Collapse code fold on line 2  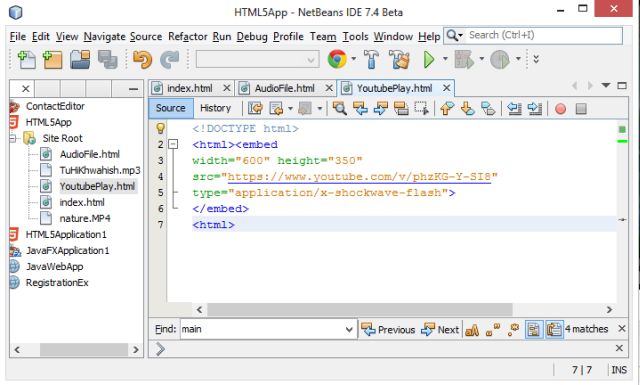click(x=173, y=144)
